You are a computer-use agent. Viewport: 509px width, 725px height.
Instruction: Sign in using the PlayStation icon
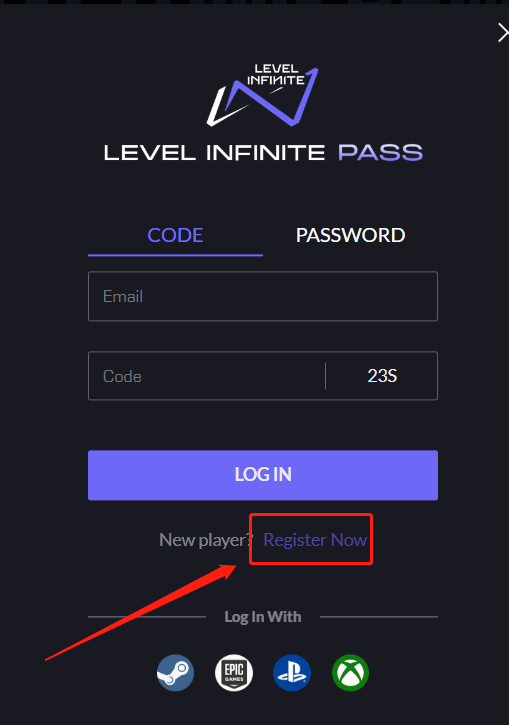click(x=292, y=672)
